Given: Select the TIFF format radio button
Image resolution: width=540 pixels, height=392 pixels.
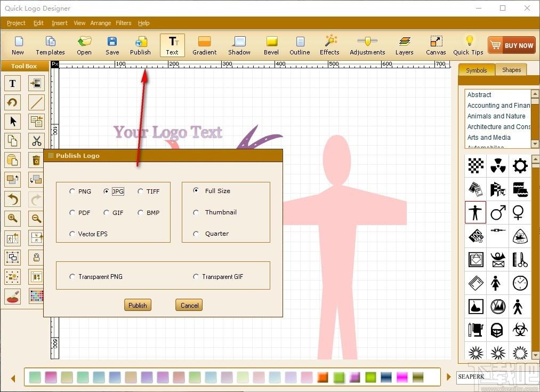Looking at the screenshot, I should point(140,191).
